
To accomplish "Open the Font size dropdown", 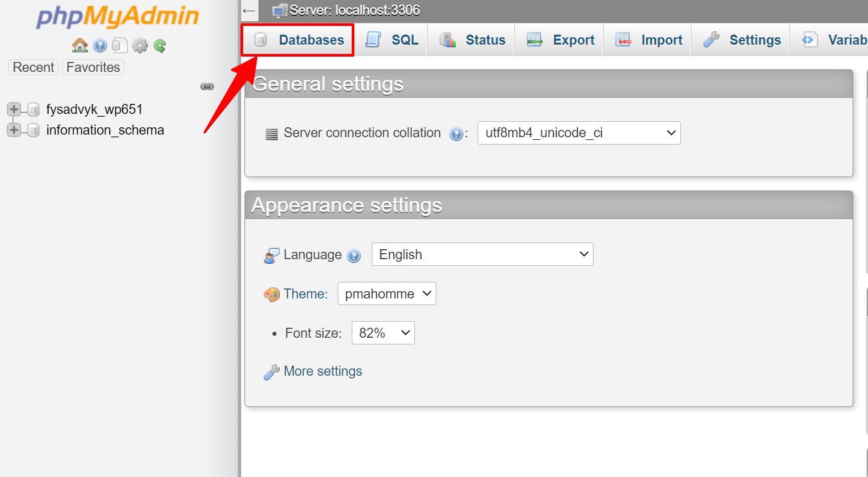I will [383, 332].
